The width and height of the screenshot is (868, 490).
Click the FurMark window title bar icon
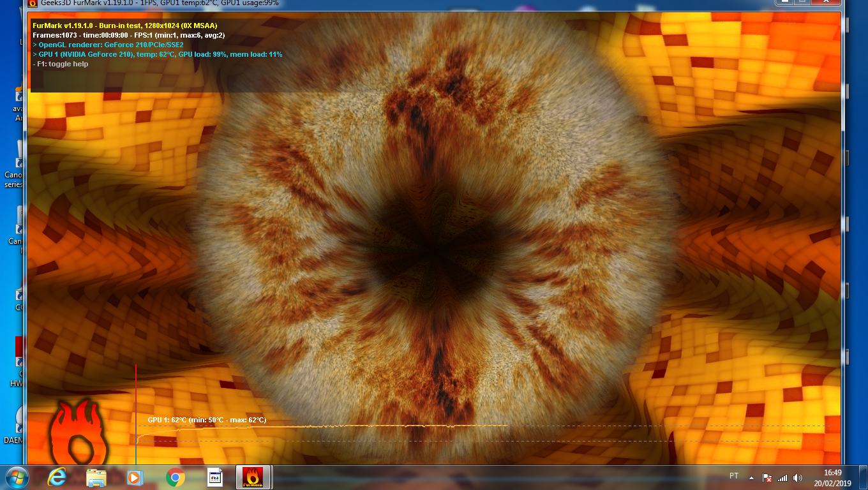pos(33,3)
